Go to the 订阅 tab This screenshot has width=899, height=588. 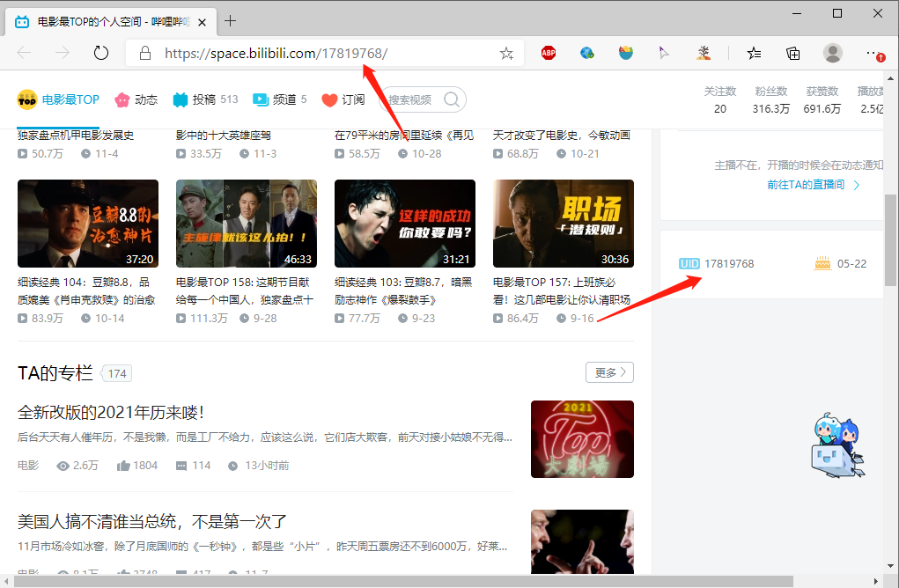pos(343,99)
